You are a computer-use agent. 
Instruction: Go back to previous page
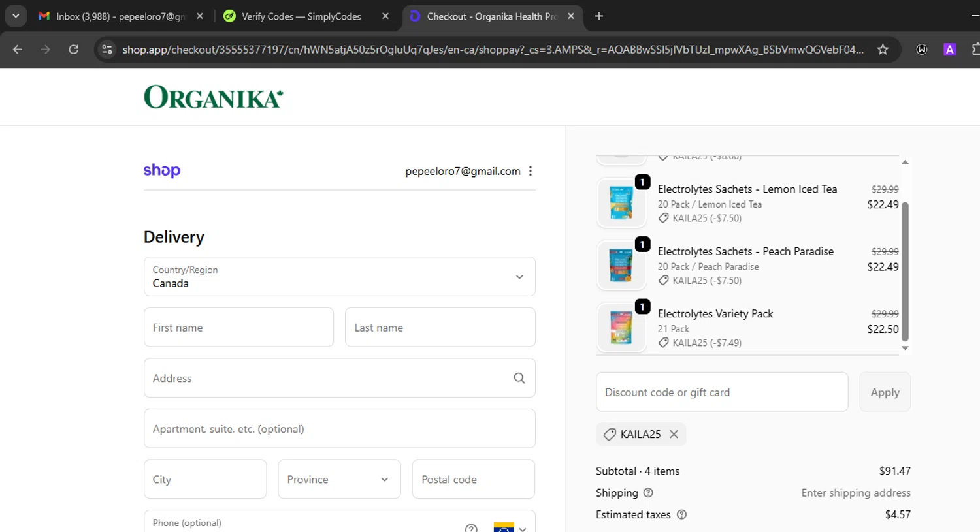[18, 50]
